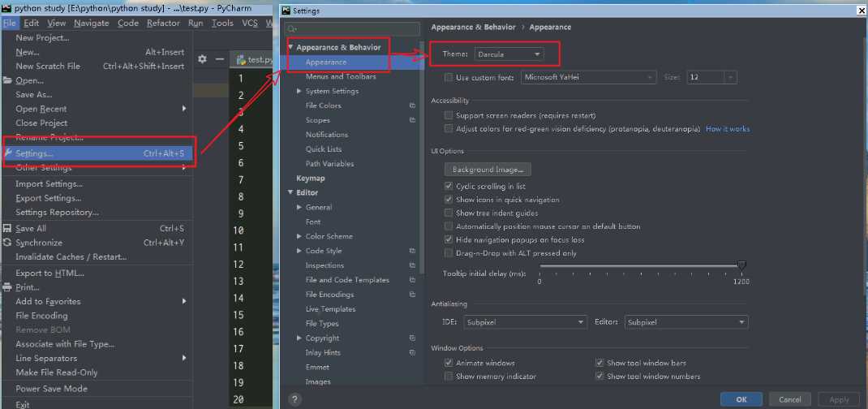Expand the Color Scheme tree node
Screen dimensions: 868x409
pyautogui.click(x=299, y=236)
